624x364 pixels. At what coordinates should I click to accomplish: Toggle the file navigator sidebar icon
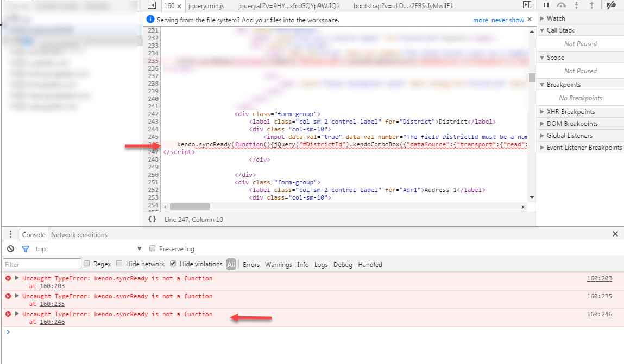coord(152,5)
